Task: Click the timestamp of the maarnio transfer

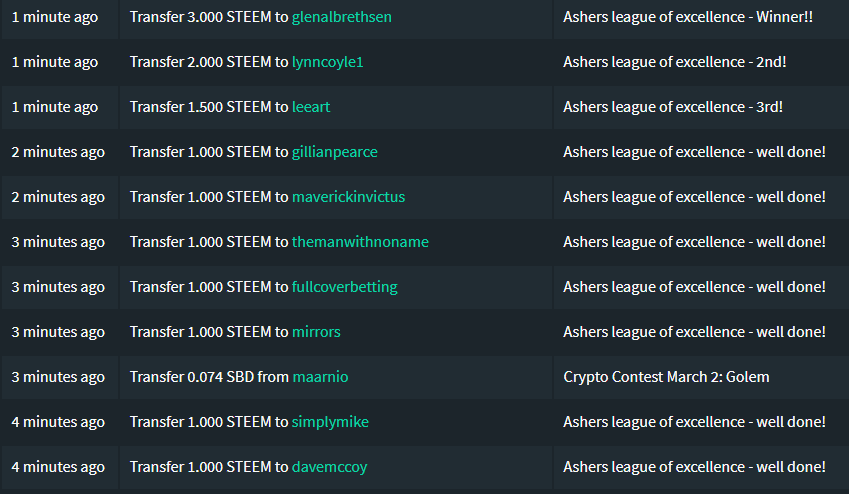Action: click(58, 377)
